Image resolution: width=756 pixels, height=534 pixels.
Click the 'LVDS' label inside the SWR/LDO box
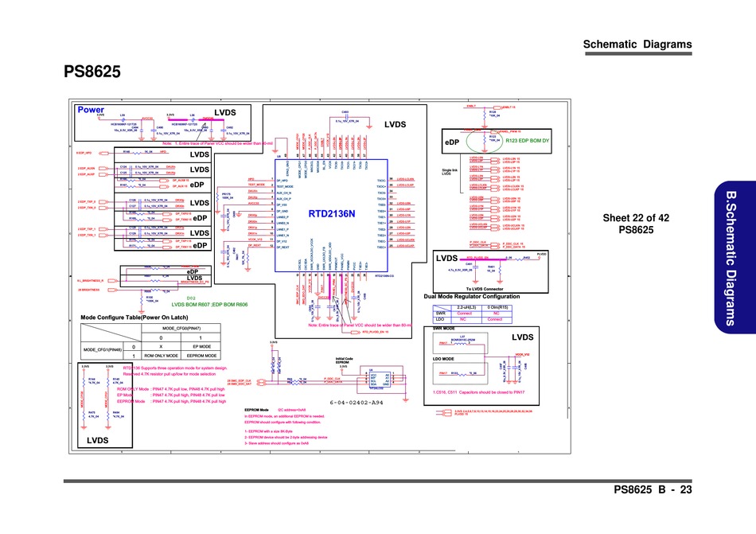coord(523,337)
